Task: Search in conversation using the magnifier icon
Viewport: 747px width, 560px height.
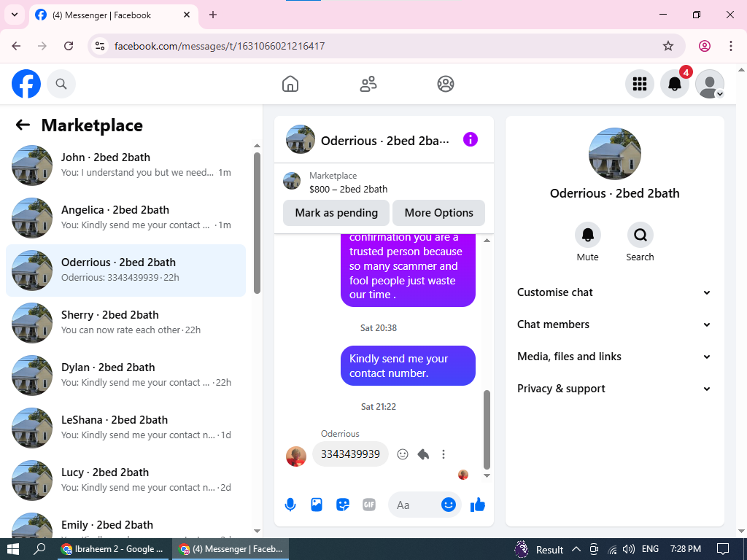Action: [x=640, y=235]
